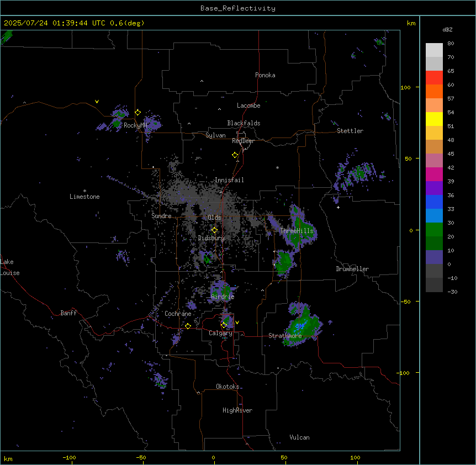Select the light blue 30-33 dBZ swatch
476x465 pixels.
click(x=434, y=216)
